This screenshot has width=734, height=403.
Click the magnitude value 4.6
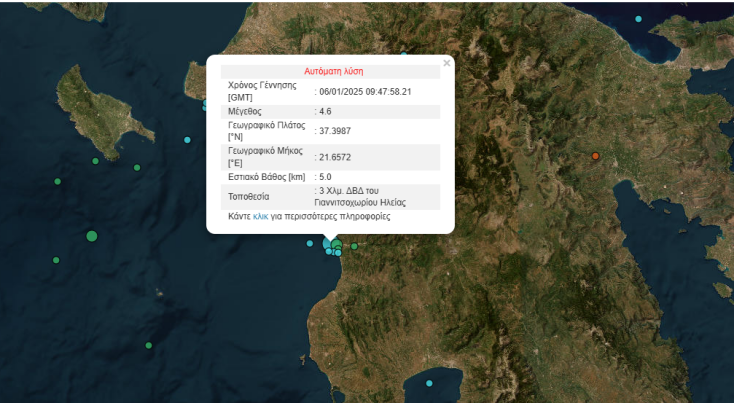tap(325, 111)
